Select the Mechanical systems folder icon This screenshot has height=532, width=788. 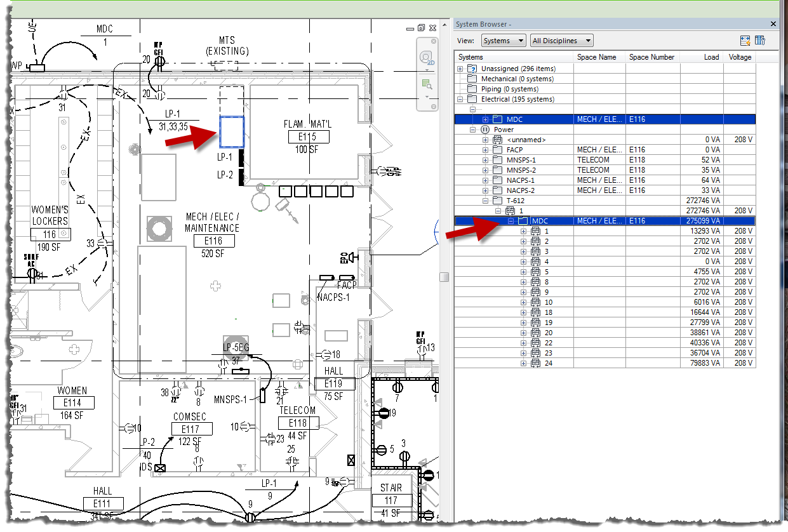tap(471, 78)
